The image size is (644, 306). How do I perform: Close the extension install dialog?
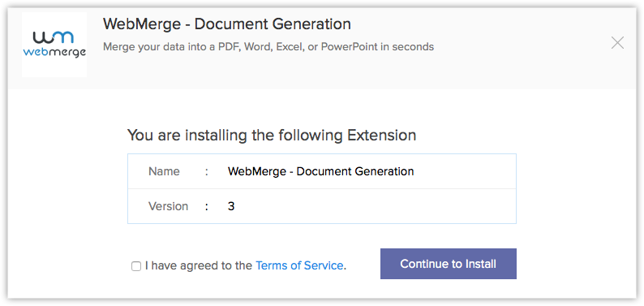tap(617, 43)
